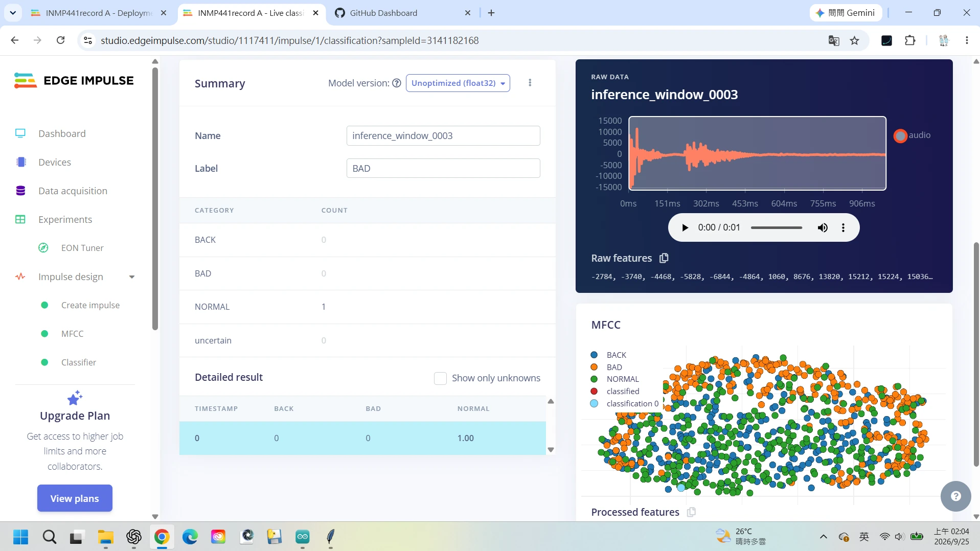Image resolution: width=980 pixels, height=551 pixels.
Task: Open Dashboard in sidebar
Action: (x=62, y=133)
